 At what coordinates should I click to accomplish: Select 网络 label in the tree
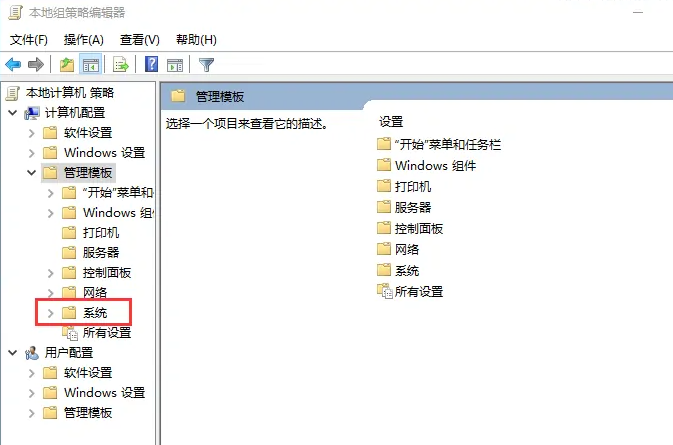(x=95, y=293)
